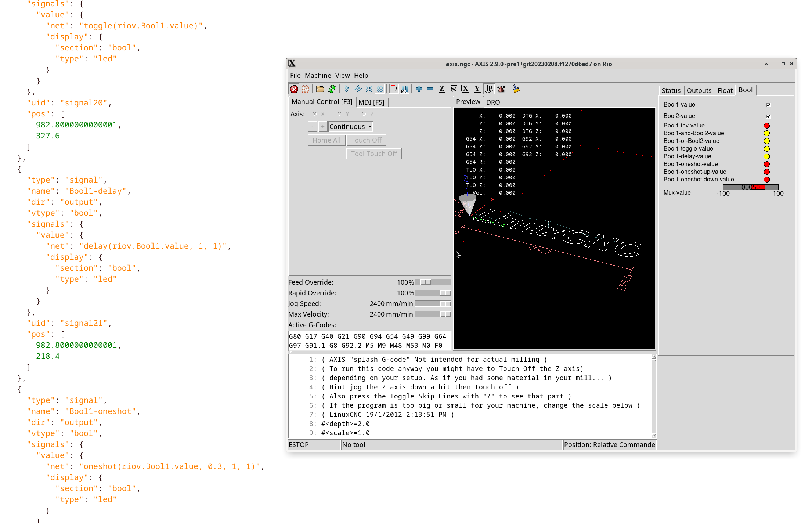812x523 pixels.
Task: Click the Mux-value bar indicator
Action: click(x=750, y=187)
